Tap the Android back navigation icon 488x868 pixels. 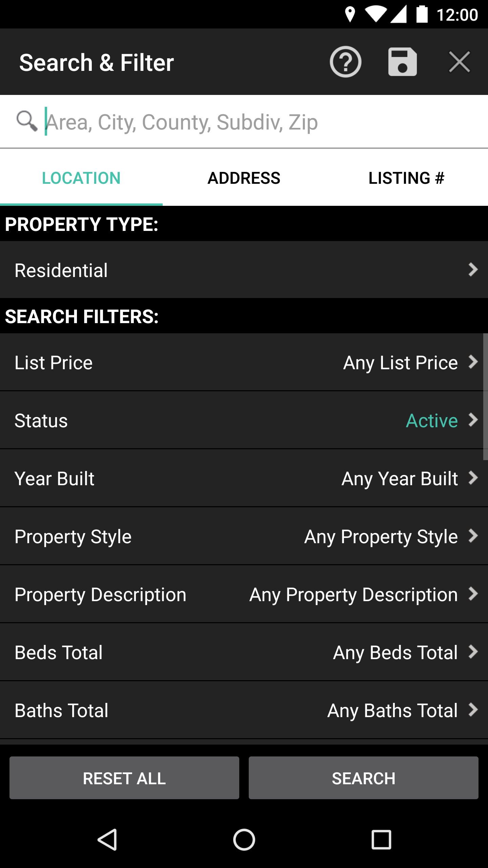click(x=108, y=840)
